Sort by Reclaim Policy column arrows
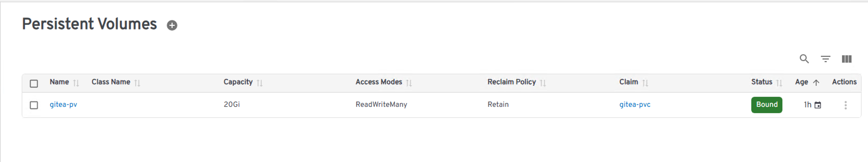This screenshot has height=162, width=868. coord(543,83)
